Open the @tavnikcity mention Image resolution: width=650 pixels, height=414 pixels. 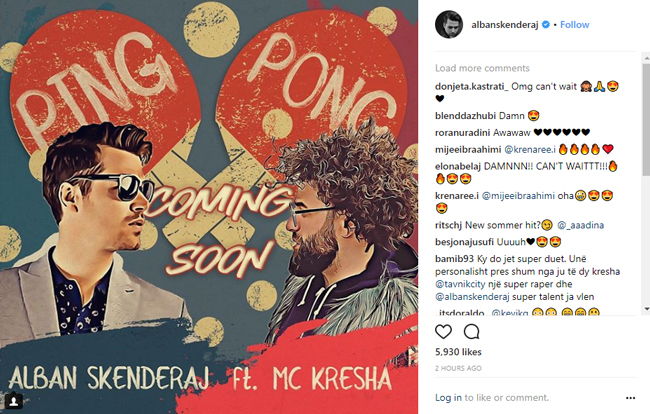460,284
